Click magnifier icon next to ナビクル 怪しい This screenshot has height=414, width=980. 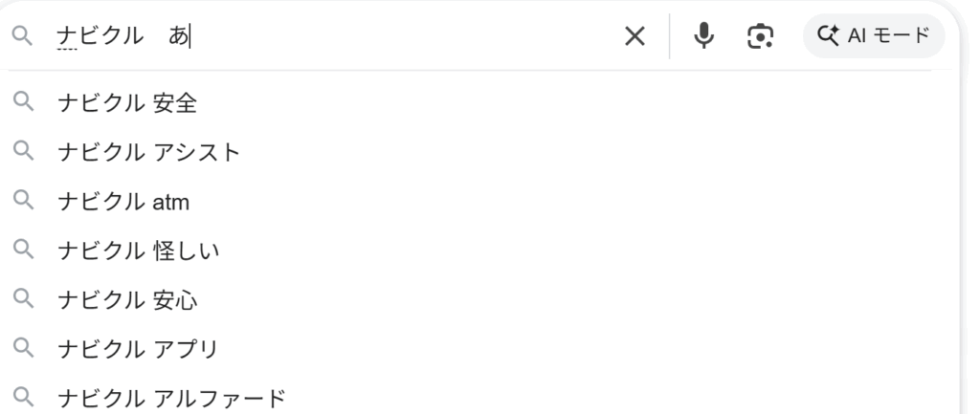pos(21,250)
